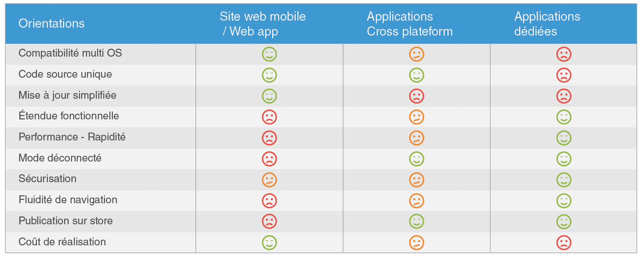
Task: Click red face for Coût de réalisation dédiées
Action: coord(564,242)
